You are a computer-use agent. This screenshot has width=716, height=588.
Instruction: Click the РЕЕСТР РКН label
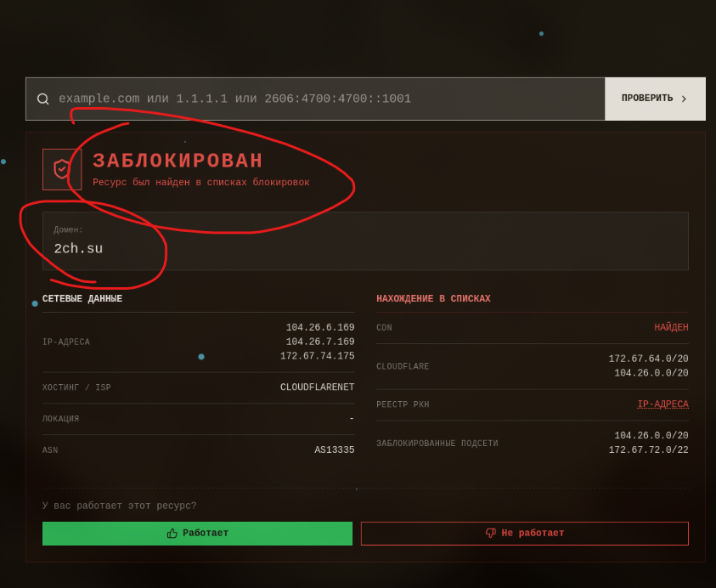pyautogui.click(x=403, y=404)
